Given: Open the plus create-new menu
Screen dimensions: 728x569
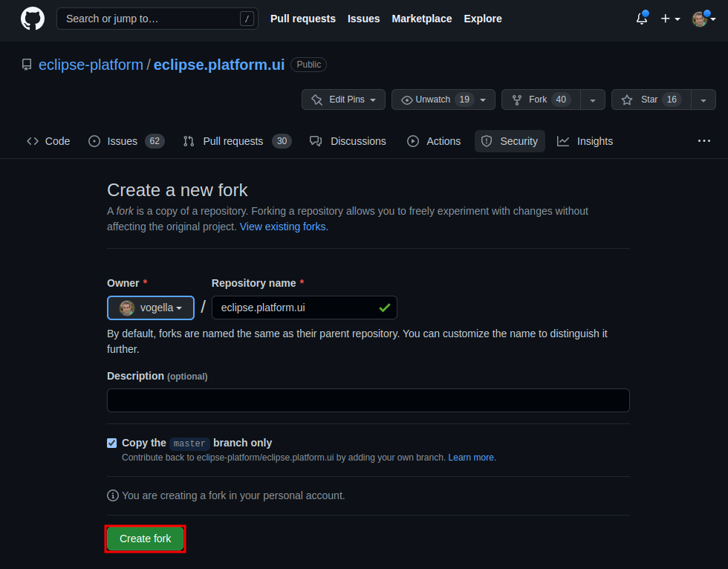Looking at the screenshot, I should 670,19.
